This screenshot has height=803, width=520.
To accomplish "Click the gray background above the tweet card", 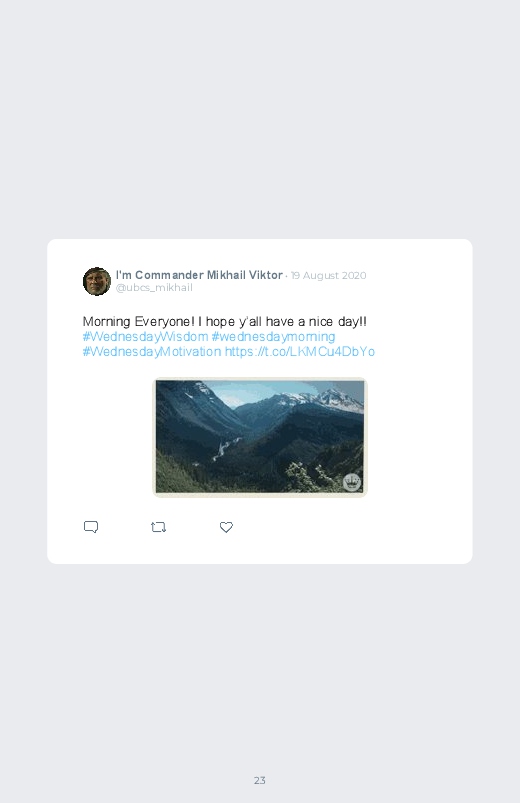I will tap(260, 118).
